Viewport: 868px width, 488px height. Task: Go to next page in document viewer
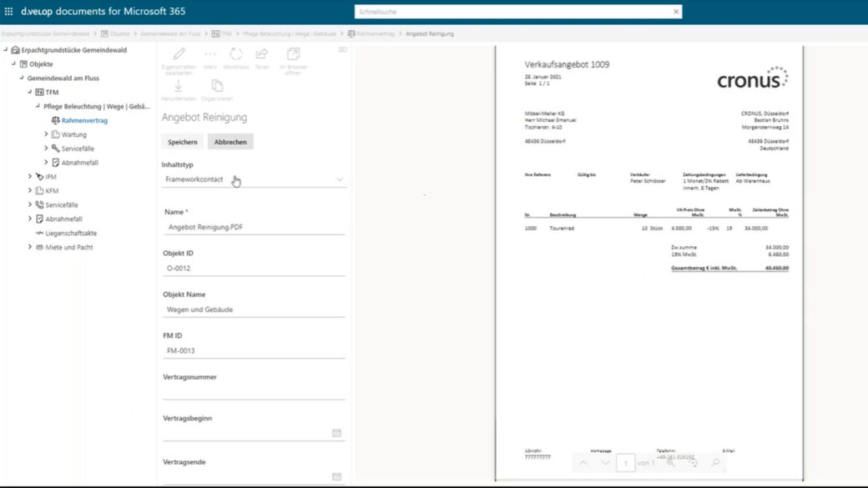(x=605, y=463)
